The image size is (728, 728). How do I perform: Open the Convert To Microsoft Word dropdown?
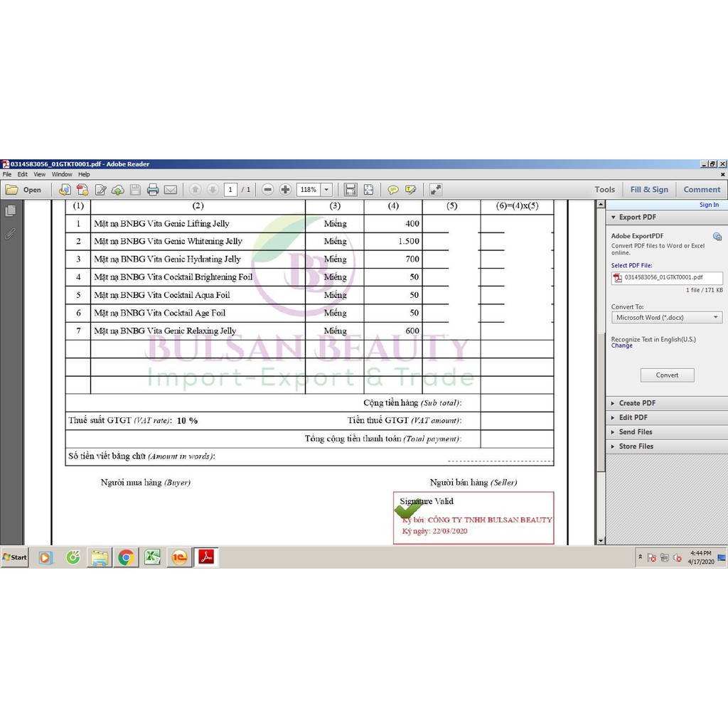click(667, 318)
